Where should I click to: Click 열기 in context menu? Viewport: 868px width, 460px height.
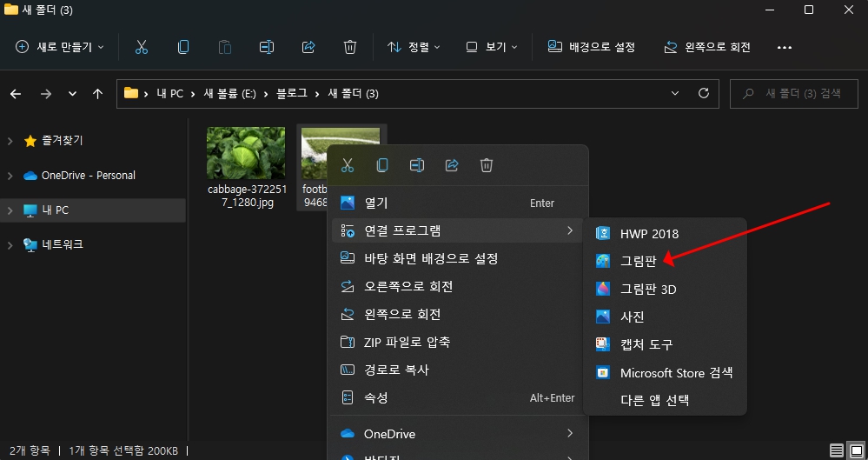[x=457, y=203]
